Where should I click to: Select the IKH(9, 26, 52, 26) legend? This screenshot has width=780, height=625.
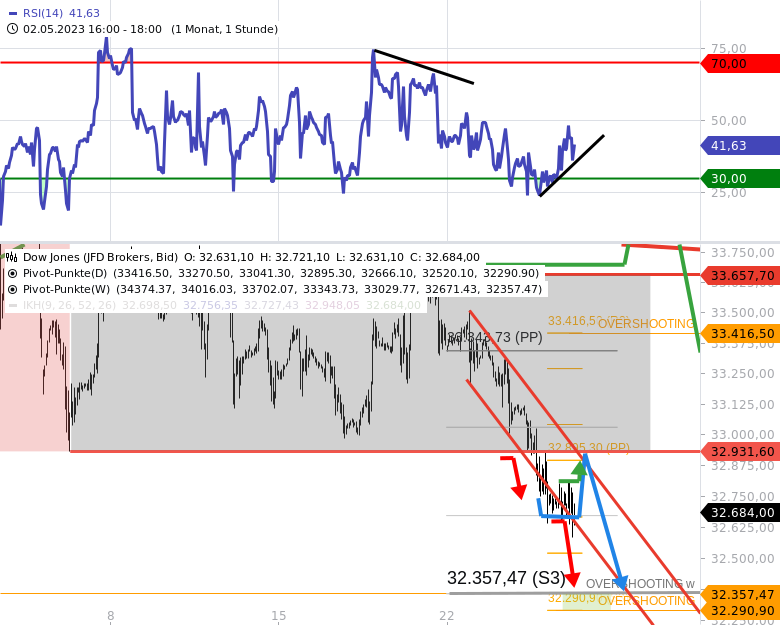(69, 305)
